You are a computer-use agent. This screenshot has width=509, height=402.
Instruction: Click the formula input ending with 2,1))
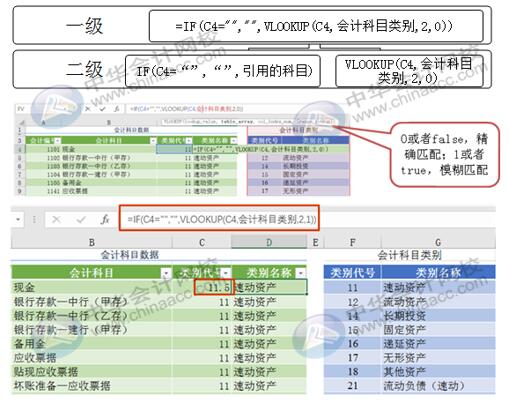(x=219, y=219)
